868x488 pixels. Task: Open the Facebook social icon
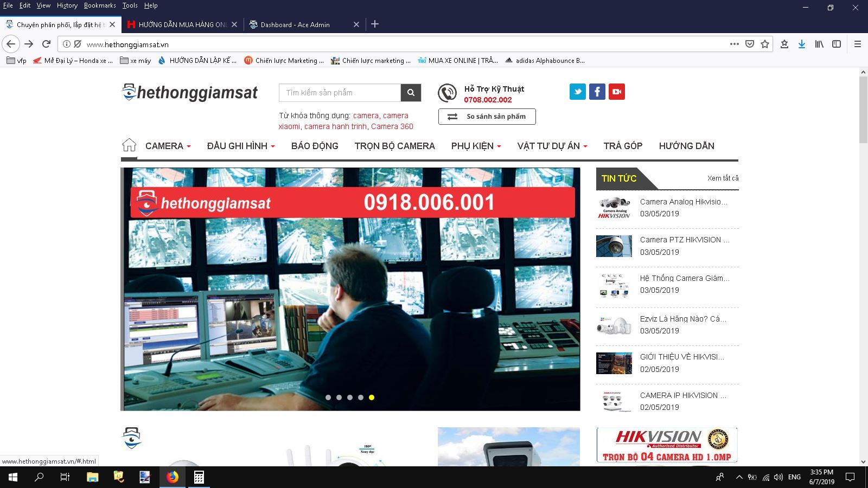pyautogui.click(x=597, y=92)
